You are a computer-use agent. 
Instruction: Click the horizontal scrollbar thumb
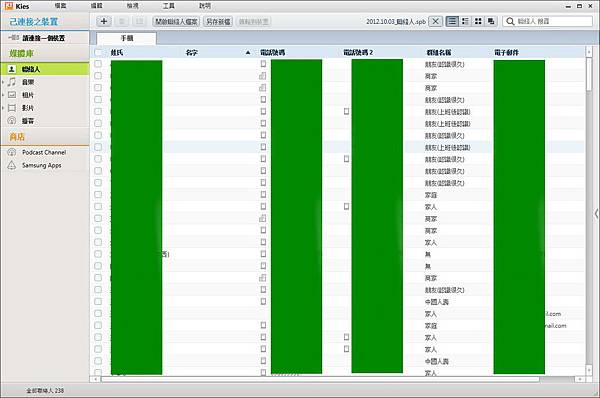click(320, 379)
